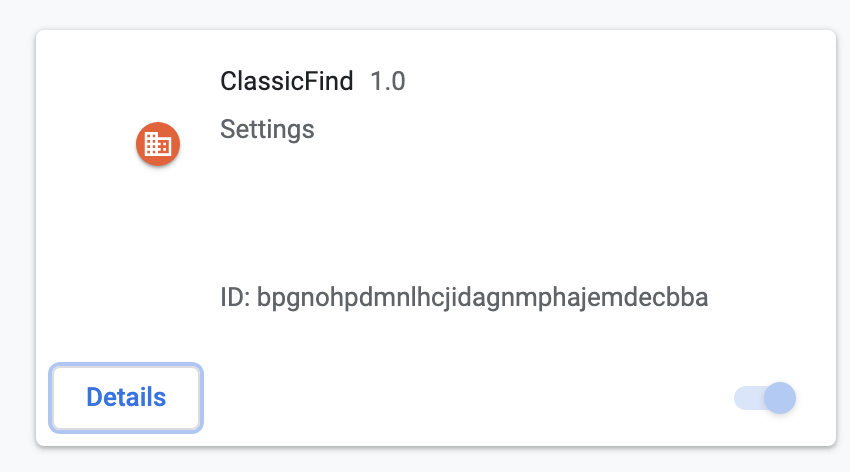Viewport: 850px width, 472px height.
Task: Click the orange building icon badge
Action: pyautogui.click(x=158, y=144)
